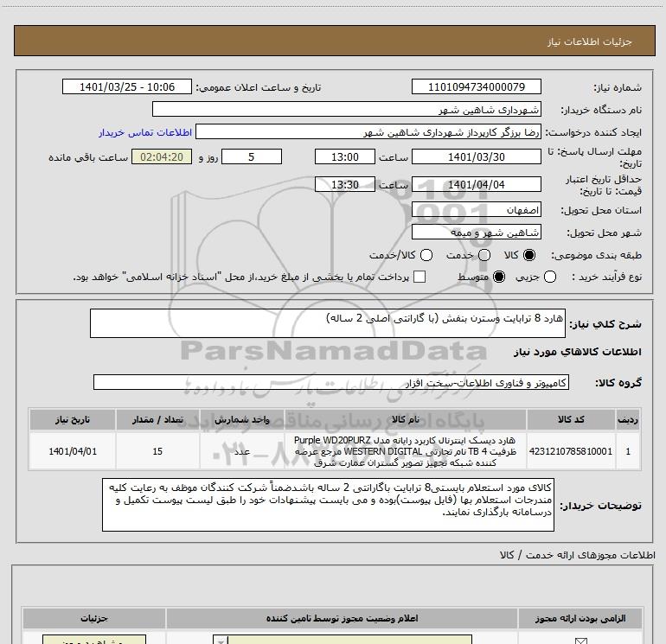Open اطلاعات تماس خریدار link
Viewport: 666px width, 644px height.
pos(145,132)
